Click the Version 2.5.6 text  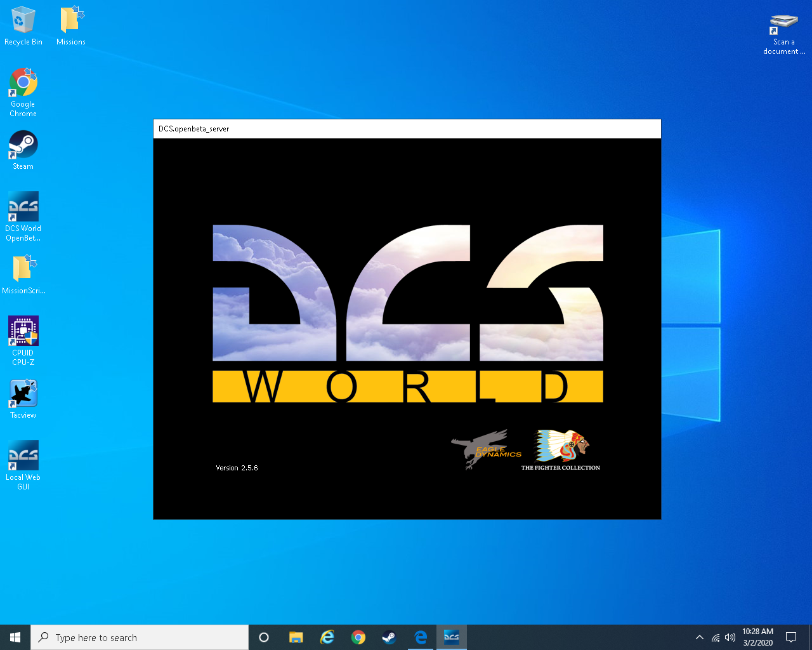[x=237, y=468]
